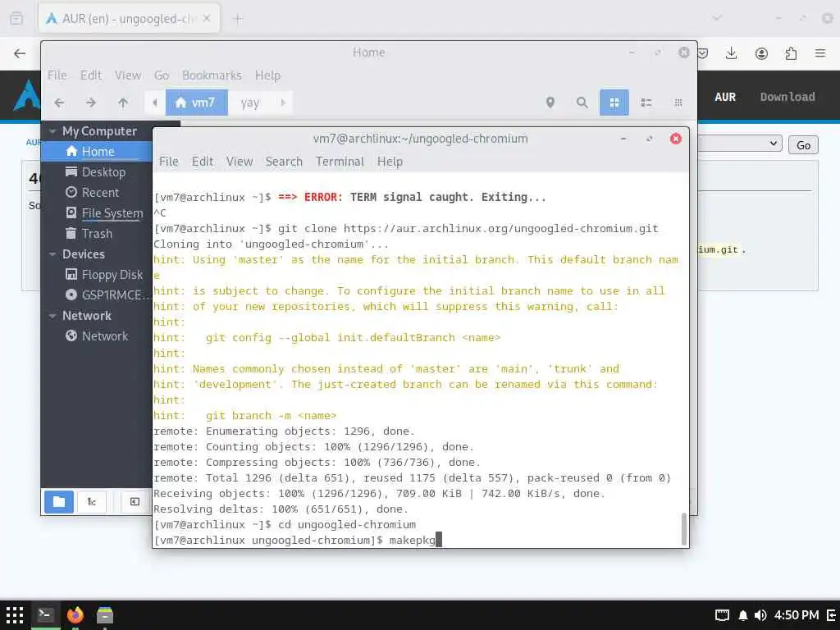Viewport: 840px width, 630px height.
Task: Open network icon in tray
Action: tap(722, 615)
